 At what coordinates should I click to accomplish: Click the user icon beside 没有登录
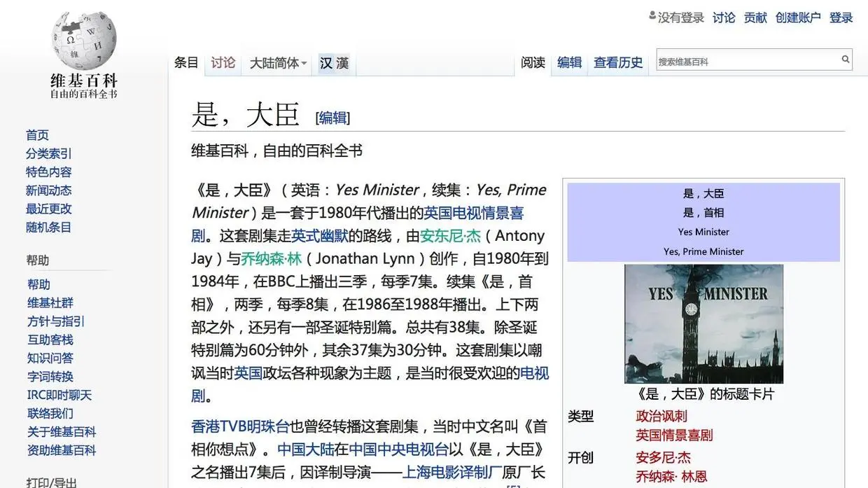pos(652,15)
